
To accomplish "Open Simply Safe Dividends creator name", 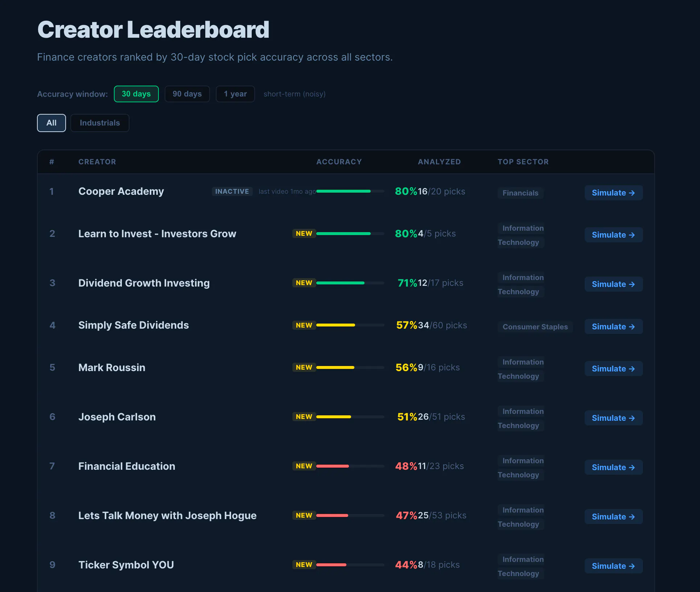I will coord(133,325).
